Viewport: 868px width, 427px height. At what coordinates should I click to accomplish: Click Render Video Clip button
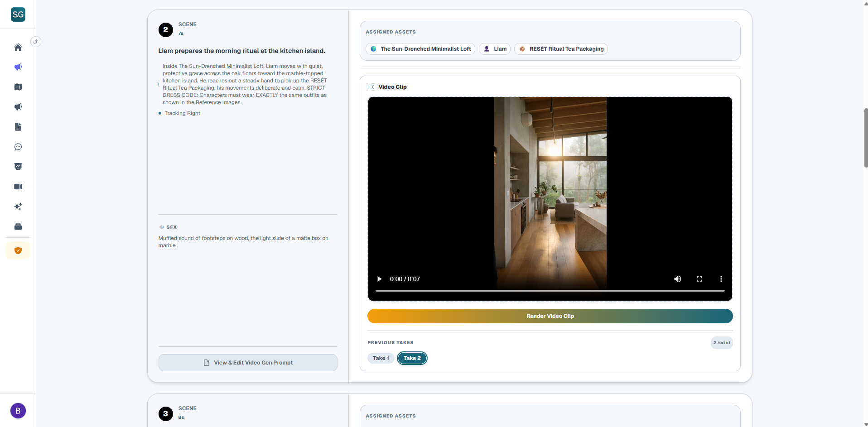(550, 316)
